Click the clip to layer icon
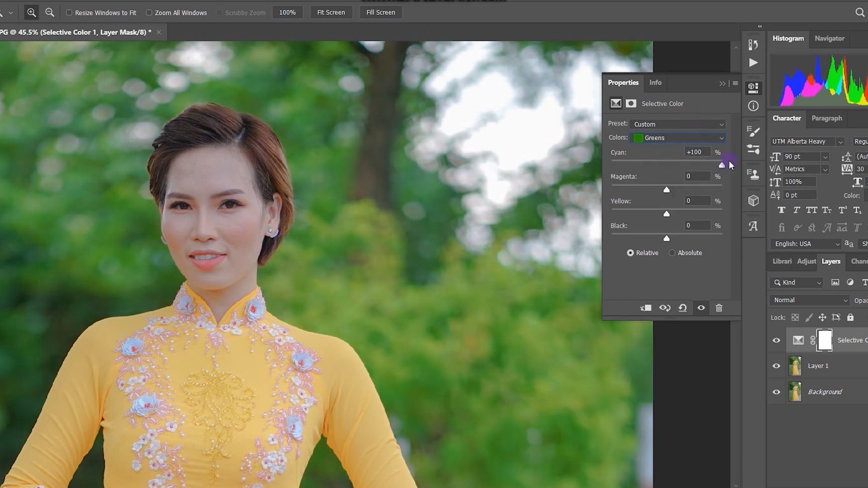Image resolution: width=868 pixels, height=488 pixels. 646,308
